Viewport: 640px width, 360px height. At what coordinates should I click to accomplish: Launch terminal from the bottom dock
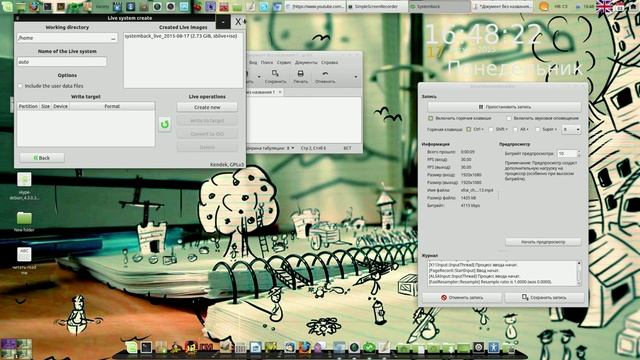click(x=146, y=347)
